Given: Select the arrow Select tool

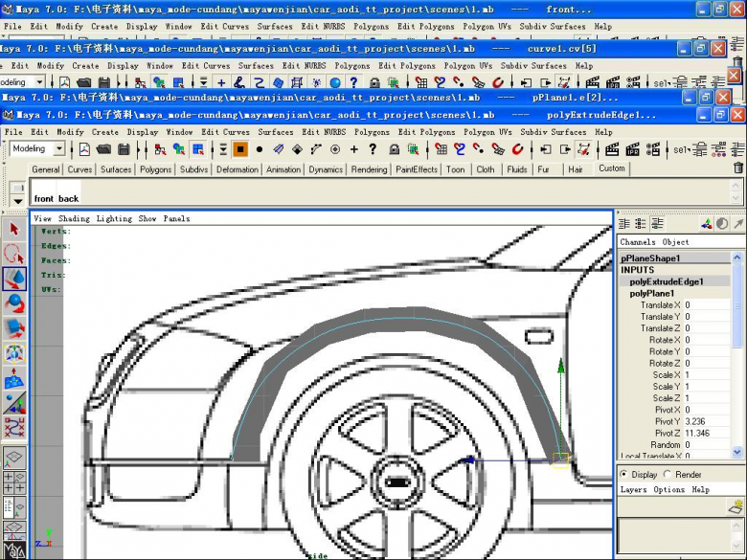Looking at the screenshot, I should [x=14, y=229].
